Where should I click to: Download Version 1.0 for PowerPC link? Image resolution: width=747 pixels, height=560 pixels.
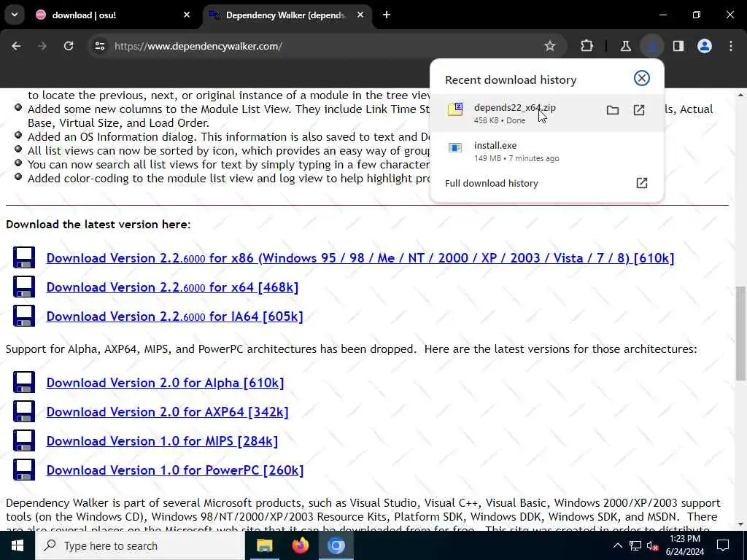(x=175, y=470)
